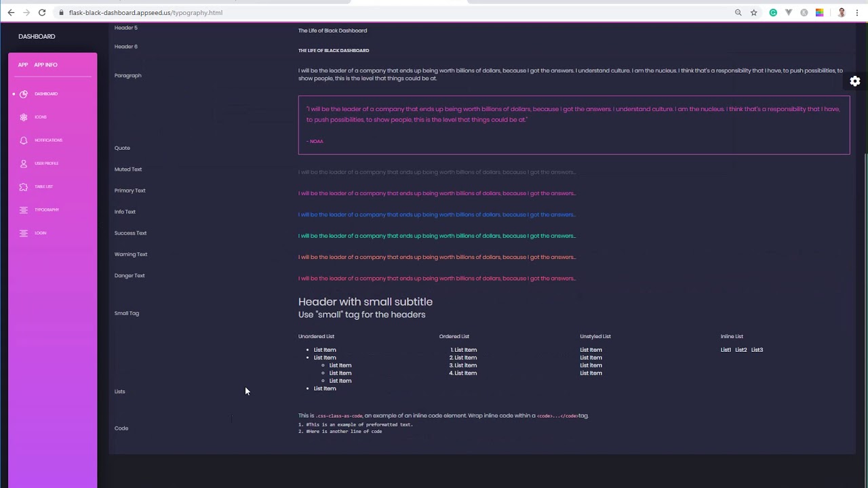Click the gray V extension icon
868x488 pixels.
[x=789, y=12]
